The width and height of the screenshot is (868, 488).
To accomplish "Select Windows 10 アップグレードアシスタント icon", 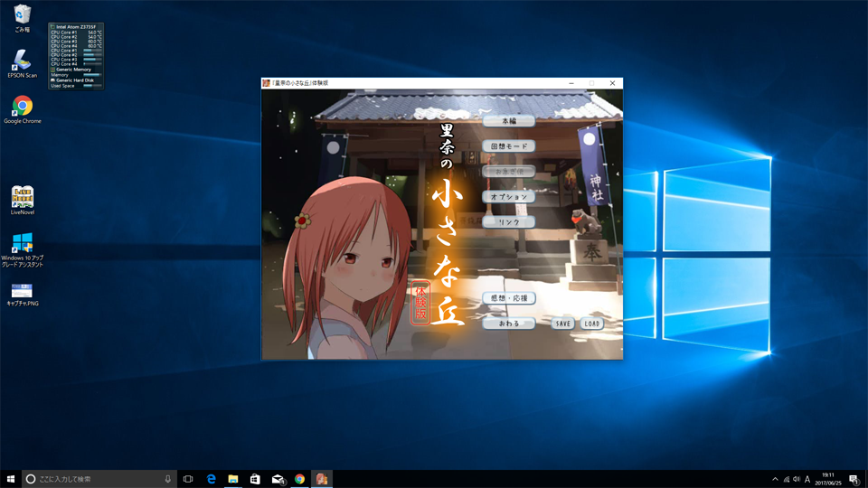I will click(22, 249).
